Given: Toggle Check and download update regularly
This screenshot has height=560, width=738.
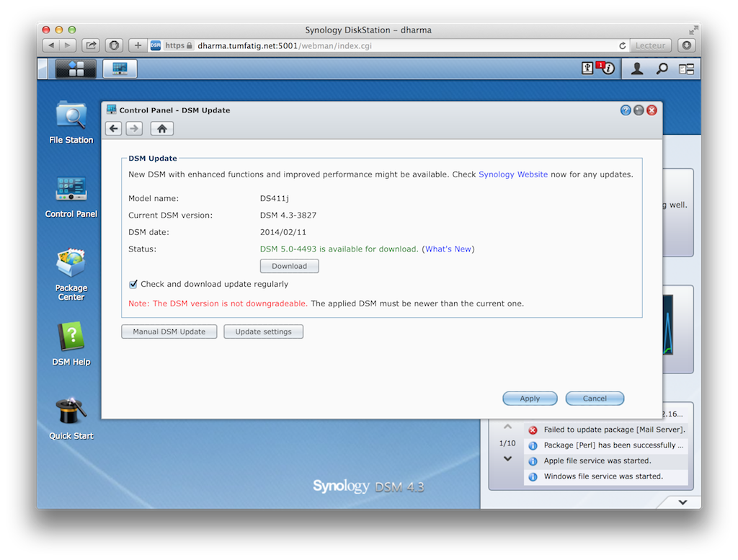Looking at the screenshot, I should pos(133,284).
